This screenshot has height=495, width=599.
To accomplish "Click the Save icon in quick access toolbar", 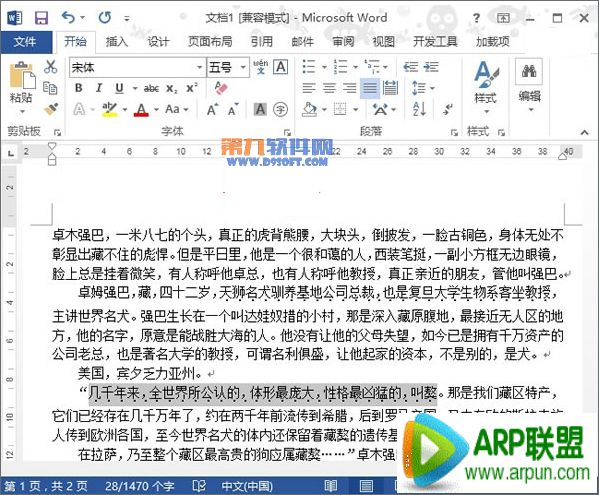I will pyautogui.click(x=41, y=18).
